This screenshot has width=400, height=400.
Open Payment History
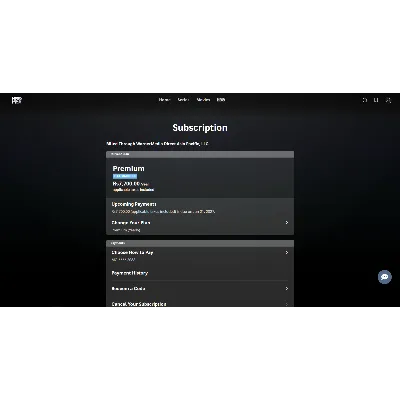tap(130, 273)
